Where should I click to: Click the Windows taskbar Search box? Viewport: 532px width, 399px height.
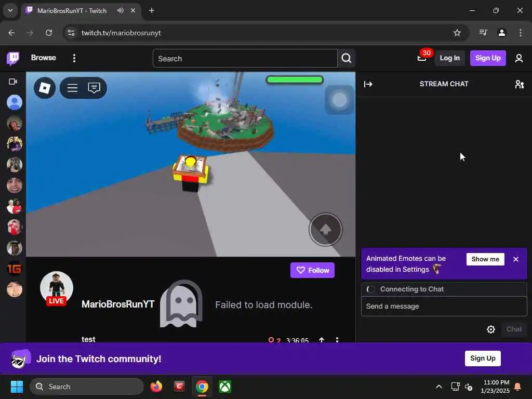[87, 387]
